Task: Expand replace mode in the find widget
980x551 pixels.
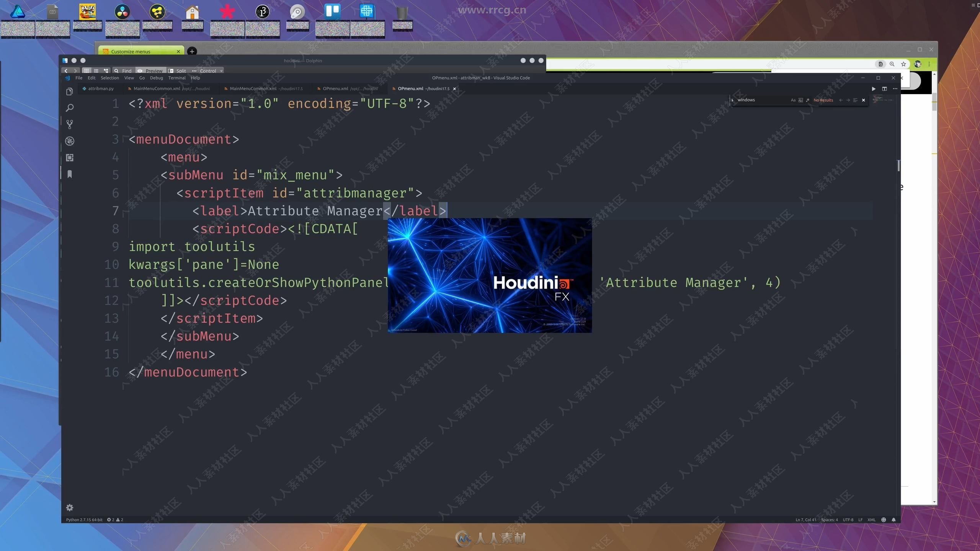Action: pyautogui.click(x=732, y=100)
